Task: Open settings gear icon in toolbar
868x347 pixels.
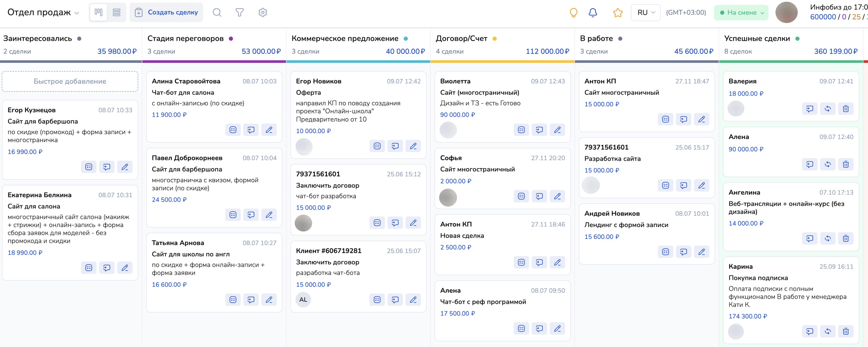Action: coord(263,12)
